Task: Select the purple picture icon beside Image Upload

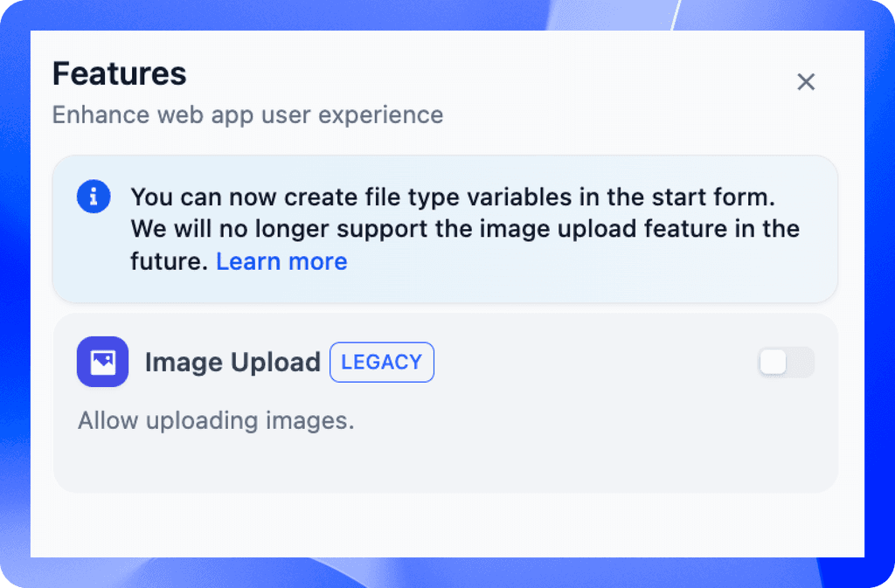Action: tap(102, 361)
